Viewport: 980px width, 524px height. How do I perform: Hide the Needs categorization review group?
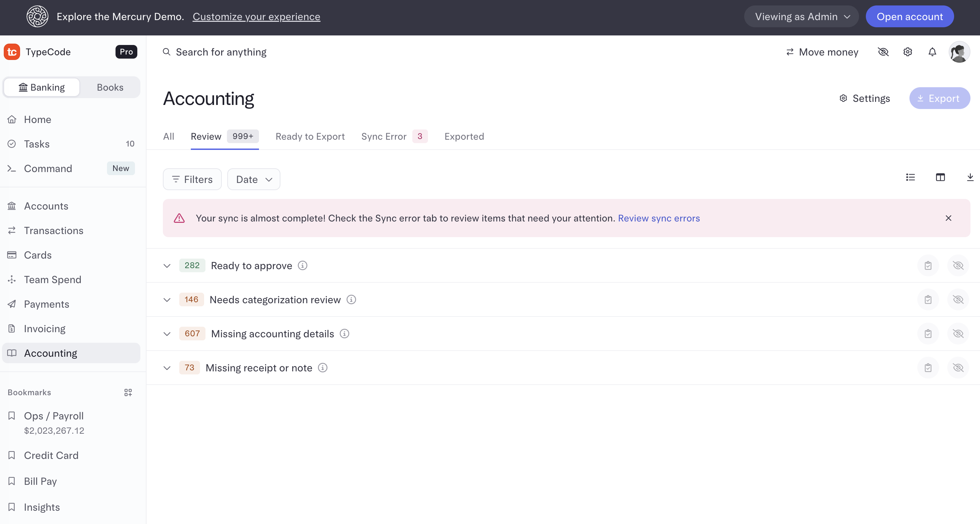pyautogui.click(x=958, y=299)
